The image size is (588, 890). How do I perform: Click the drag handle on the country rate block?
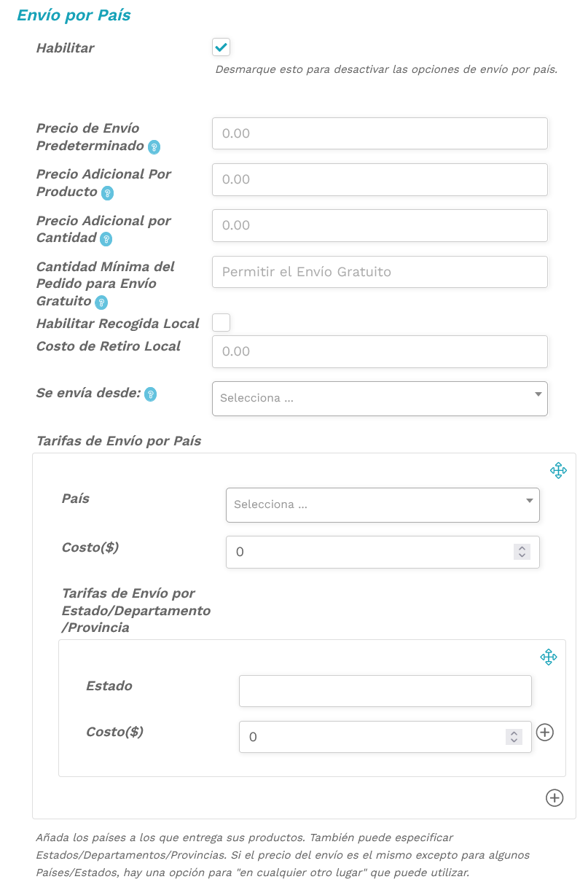[x=558, y=470]
